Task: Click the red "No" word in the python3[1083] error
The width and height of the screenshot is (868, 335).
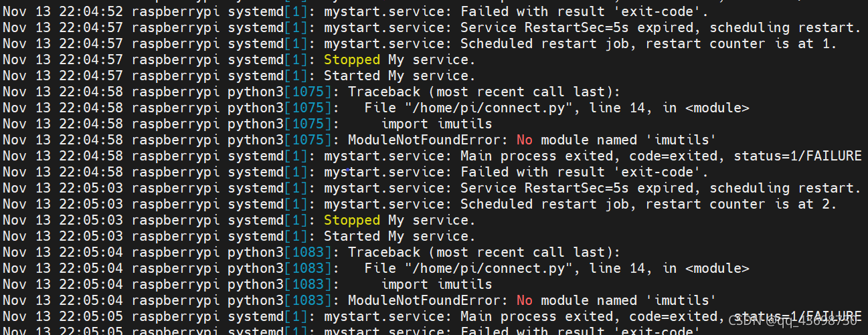Action: 525,300
